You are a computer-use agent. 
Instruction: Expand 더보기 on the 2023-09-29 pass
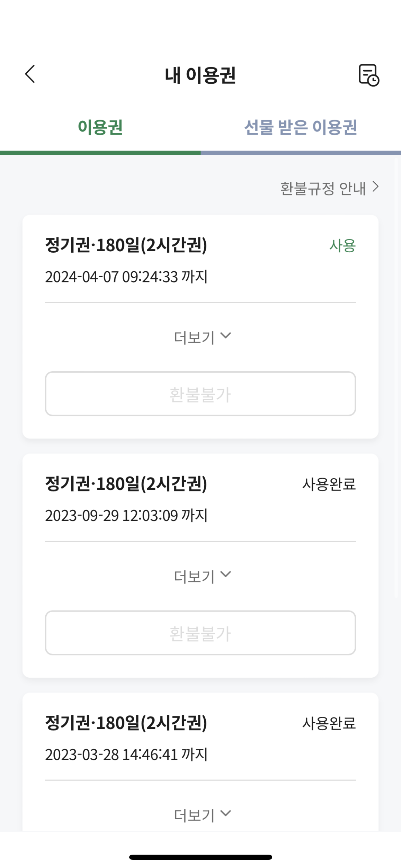(x=202, y=576)
